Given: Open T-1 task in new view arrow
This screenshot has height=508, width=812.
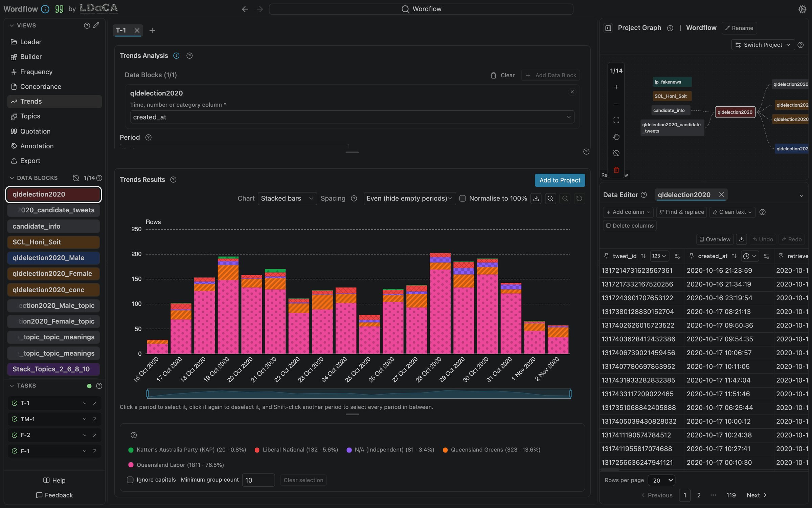Looking at the screenshot, I should (95, 403).
